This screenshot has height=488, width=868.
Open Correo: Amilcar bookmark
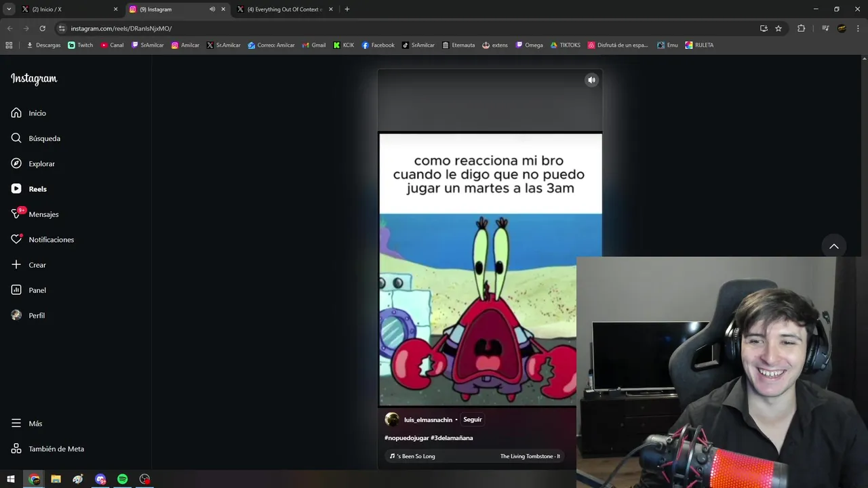click(x=271, y=45)
